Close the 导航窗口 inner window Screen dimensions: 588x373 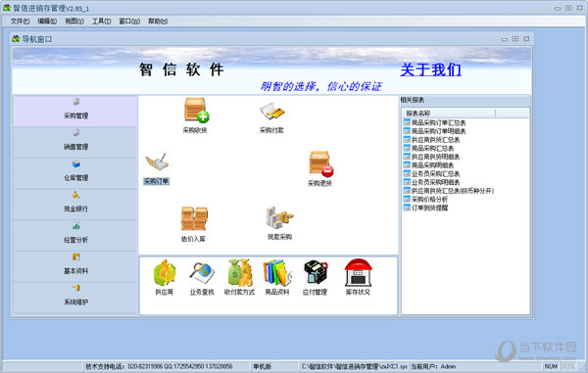[526, 39]
